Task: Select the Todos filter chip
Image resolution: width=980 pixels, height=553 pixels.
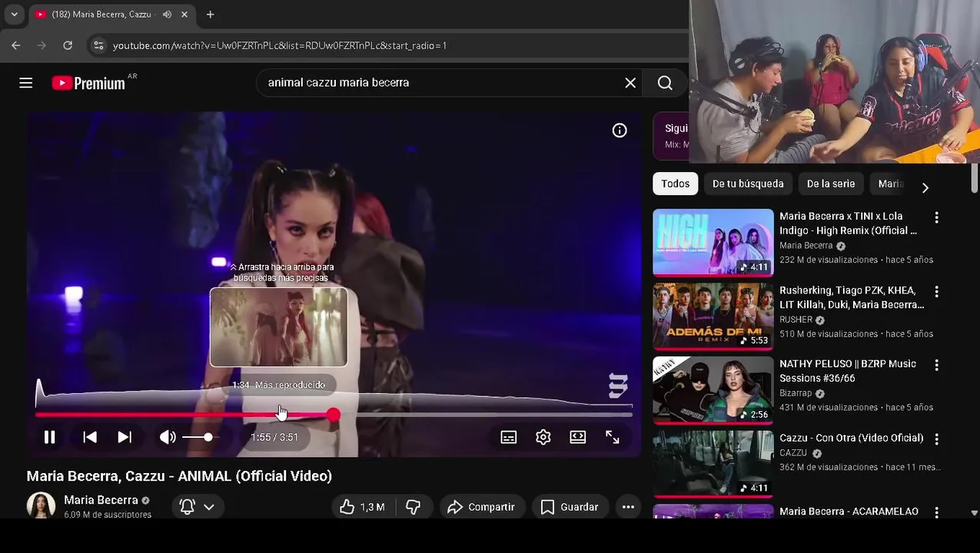Action: (x=675, y=184)
